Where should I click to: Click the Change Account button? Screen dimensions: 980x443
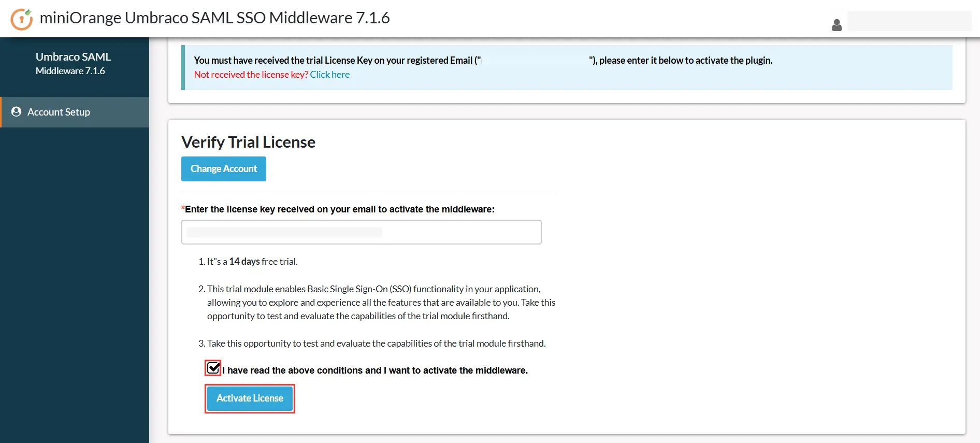pyautogui.click(x=224, y=169)
